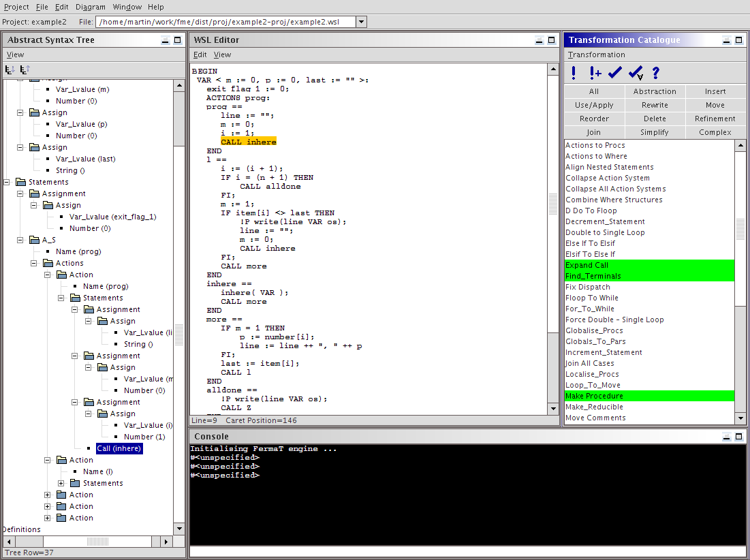
Task: Maximize the Transformation Catalogue panel
Action: tap(739, 40)
